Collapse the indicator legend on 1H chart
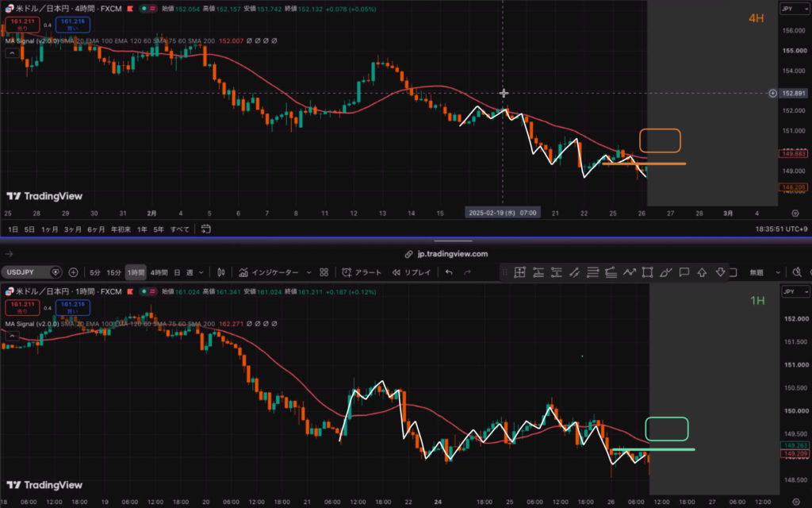Image resolution: width=812 pixels, height=508 pixels. pyautogui.click(x=12, y=336)
